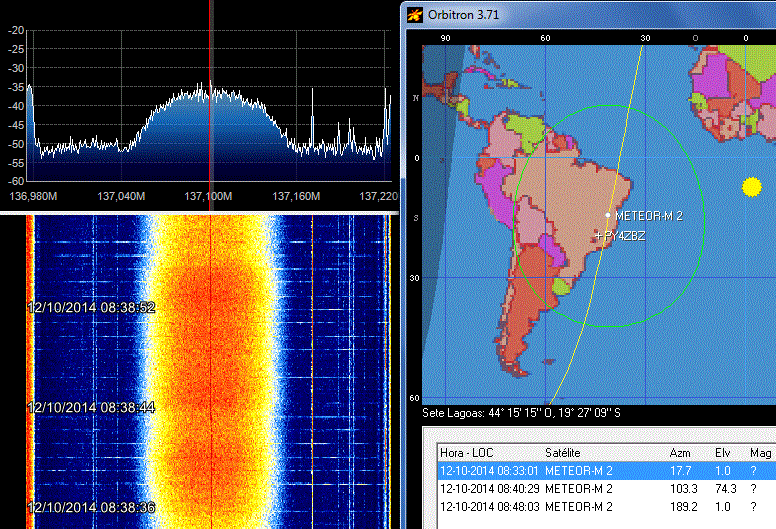Click the Orbitron 3.71 title bar
The height and width of the screenshot is (529, 776).
pos(590,14)
